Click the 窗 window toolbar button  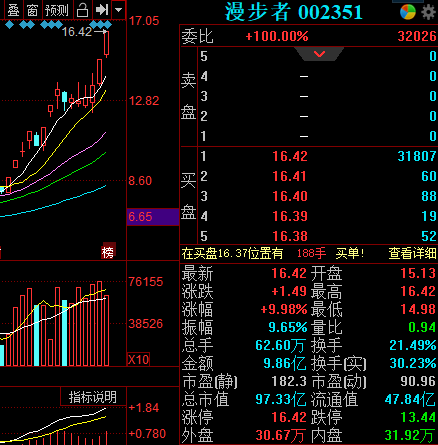point(33,10)
